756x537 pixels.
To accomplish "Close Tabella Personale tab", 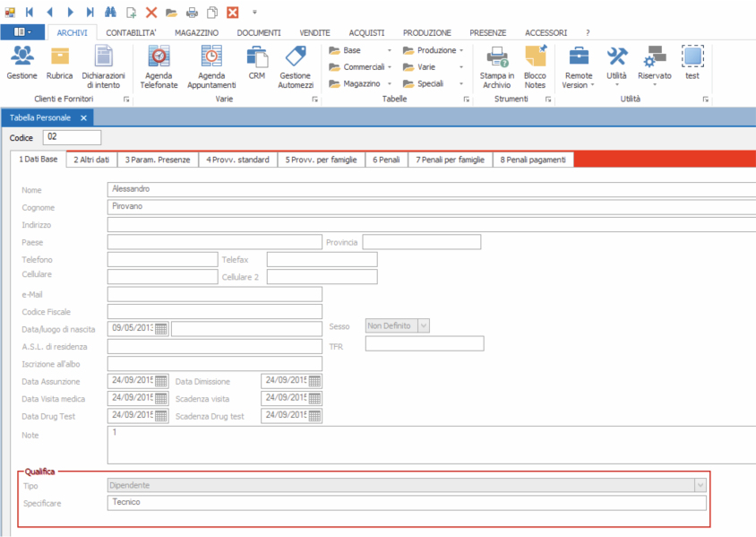I will pos(83,117).
